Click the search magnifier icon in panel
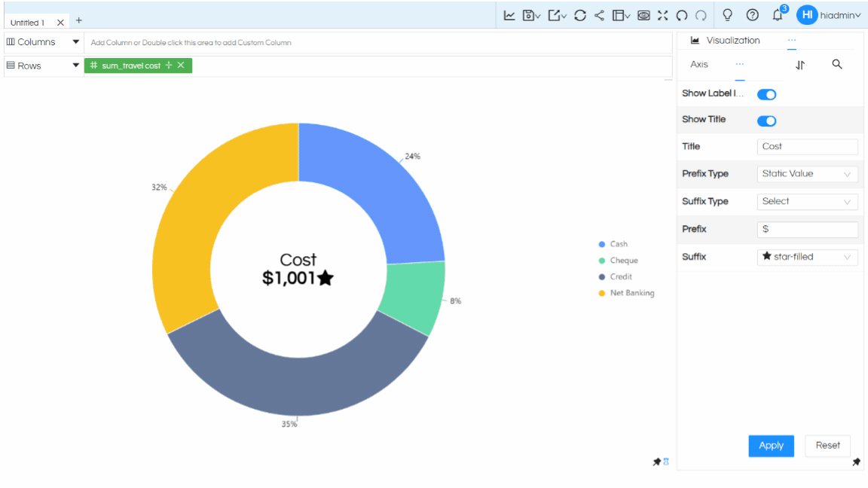The width and height of the screenshot is (868, 488). (x=837, y=64)
